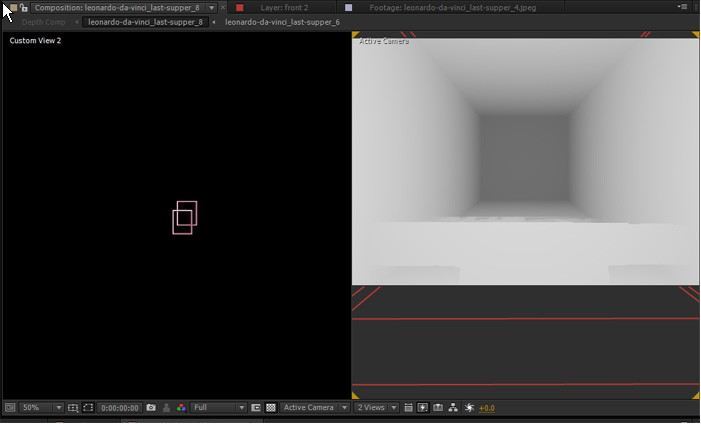Click the lavender Footage tab color square
This screenshot has height=424, width=701.
tap(348, 8)
